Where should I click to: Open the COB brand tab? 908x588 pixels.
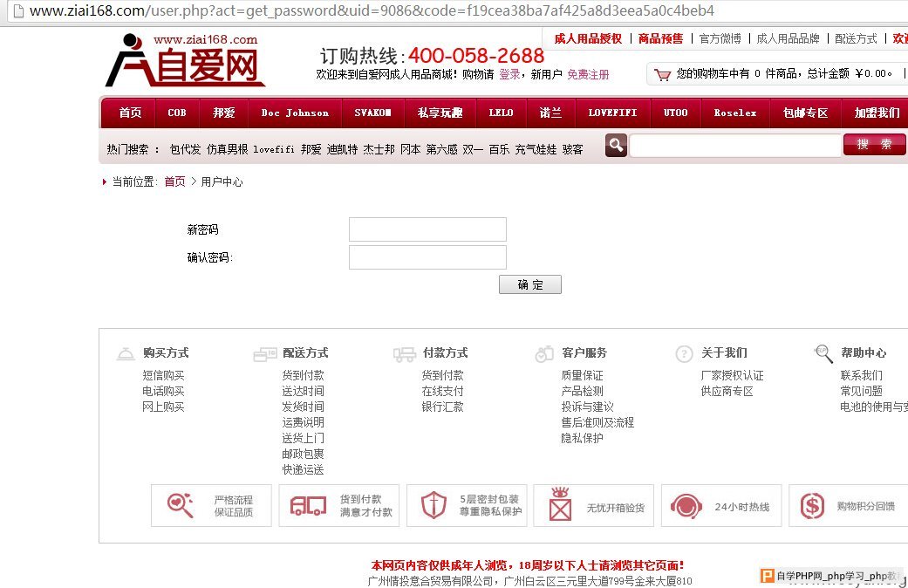tap(177, 113)
